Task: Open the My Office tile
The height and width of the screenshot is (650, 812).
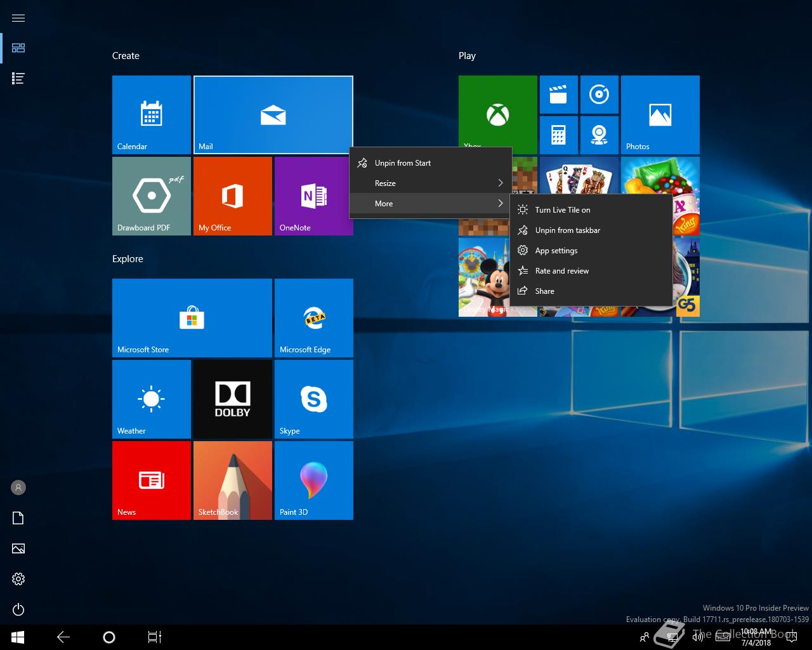Action: (x=233, y=196)
